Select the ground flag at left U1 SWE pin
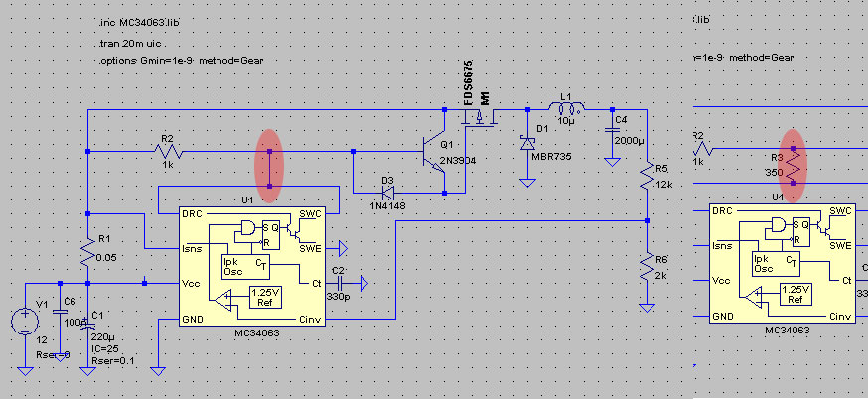Viewport: 868px width, 399px height. point(342,248)
